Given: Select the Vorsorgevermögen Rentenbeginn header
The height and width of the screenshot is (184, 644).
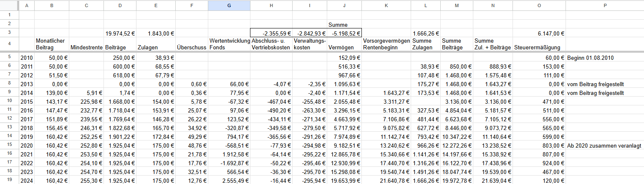Looking at the screenshot, I should [x=386, y=44].
